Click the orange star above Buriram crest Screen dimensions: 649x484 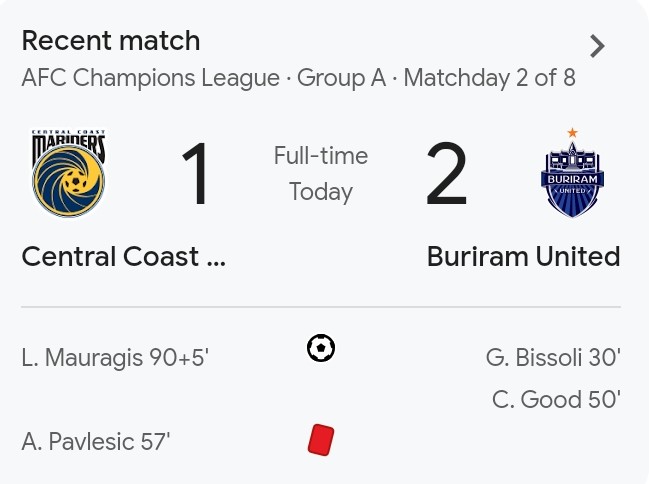[x=572, y=132]
